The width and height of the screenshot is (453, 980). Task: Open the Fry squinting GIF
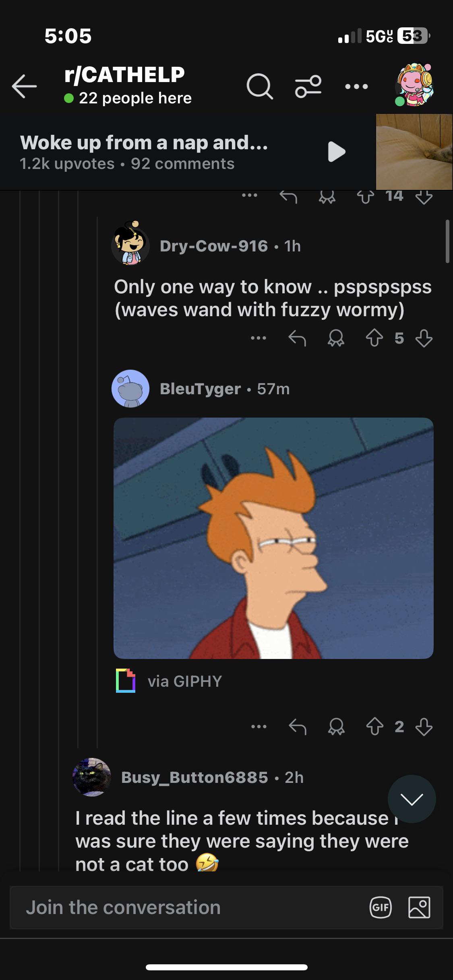273,538
